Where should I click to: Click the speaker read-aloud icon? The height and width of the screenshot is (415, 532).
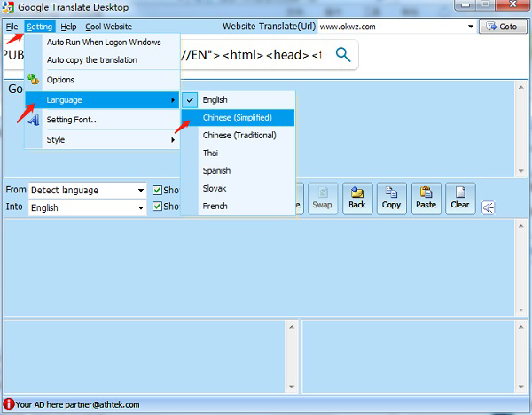[x=489, y=207]
